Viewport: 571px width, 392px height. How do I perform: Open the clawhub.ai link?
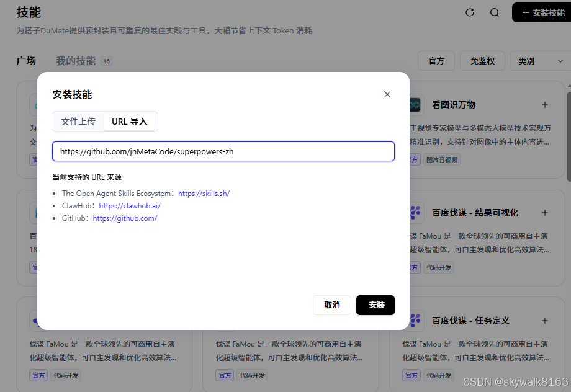[130, 206]
